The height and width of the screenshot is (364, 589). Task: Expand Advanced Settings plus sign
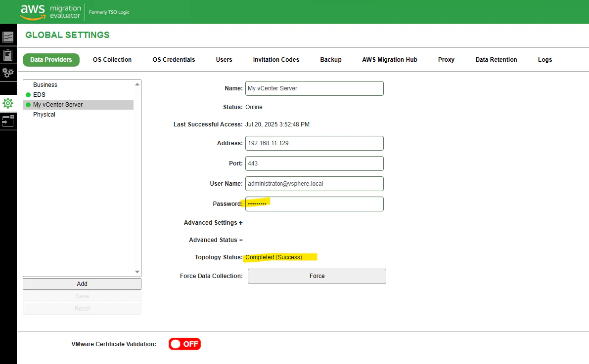(241, 223)
